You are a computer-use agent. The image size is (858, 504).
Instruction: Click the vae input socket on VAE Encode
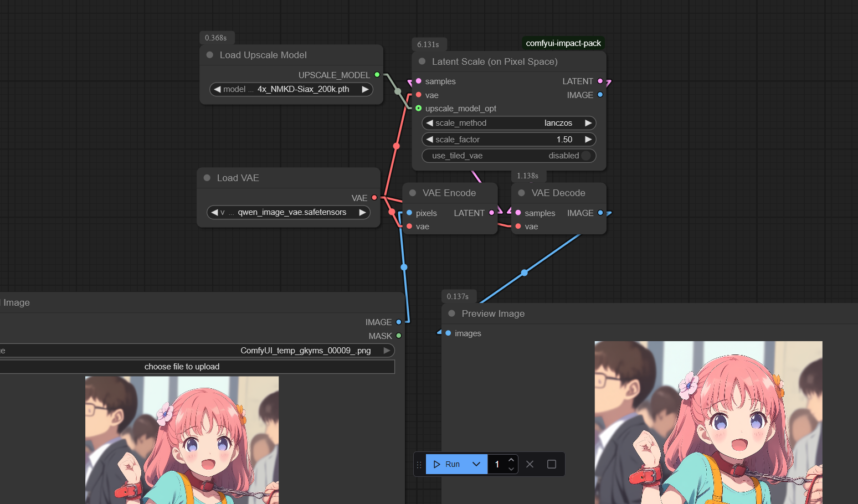pyautogui.click(x=409, y=226)
